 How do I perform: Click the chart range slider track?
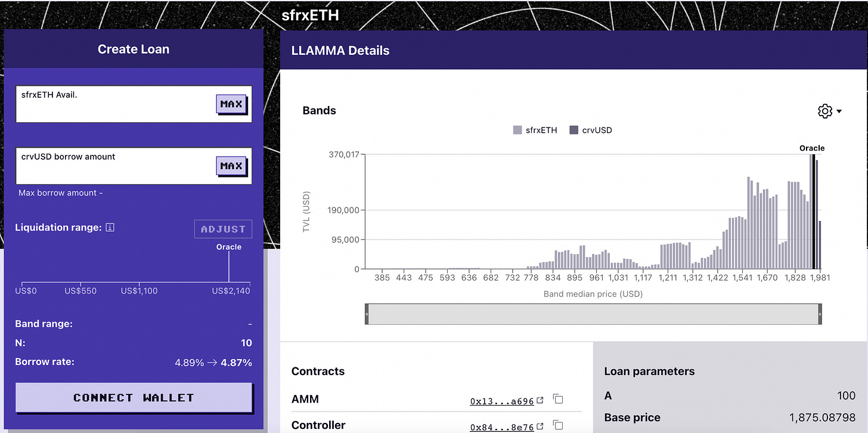pos(593,314)
